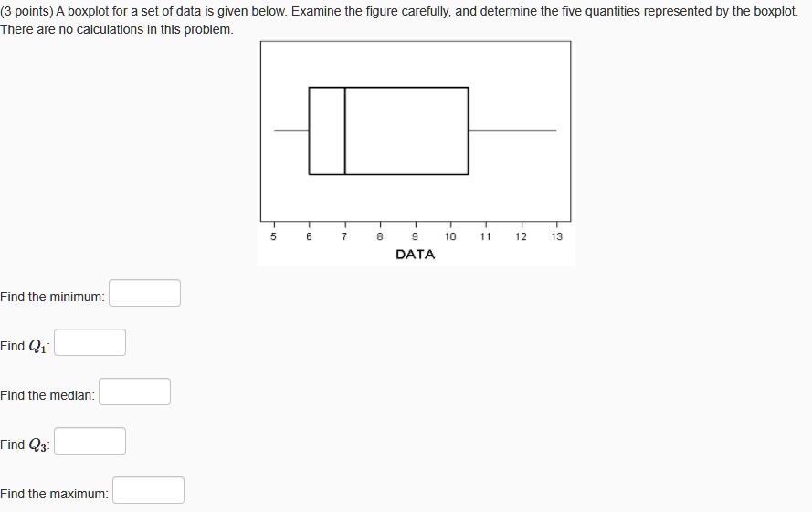
Task: Click the axis tick label 7
Action: point(344,236)
